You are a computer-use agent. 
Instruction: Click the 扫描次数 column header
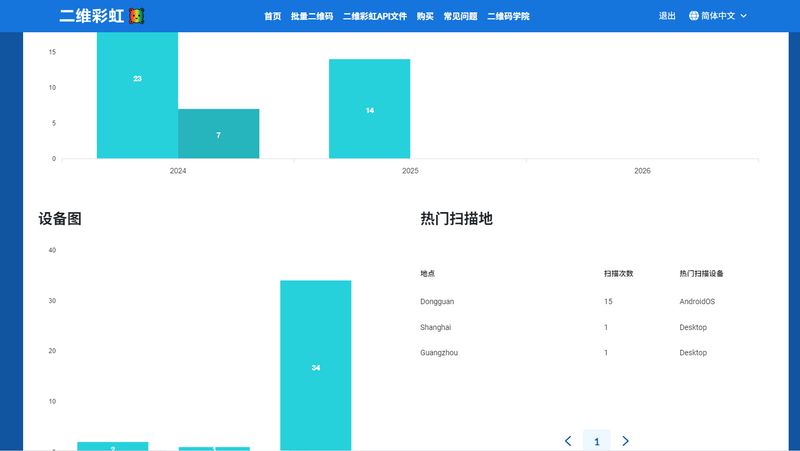point(618,273)
